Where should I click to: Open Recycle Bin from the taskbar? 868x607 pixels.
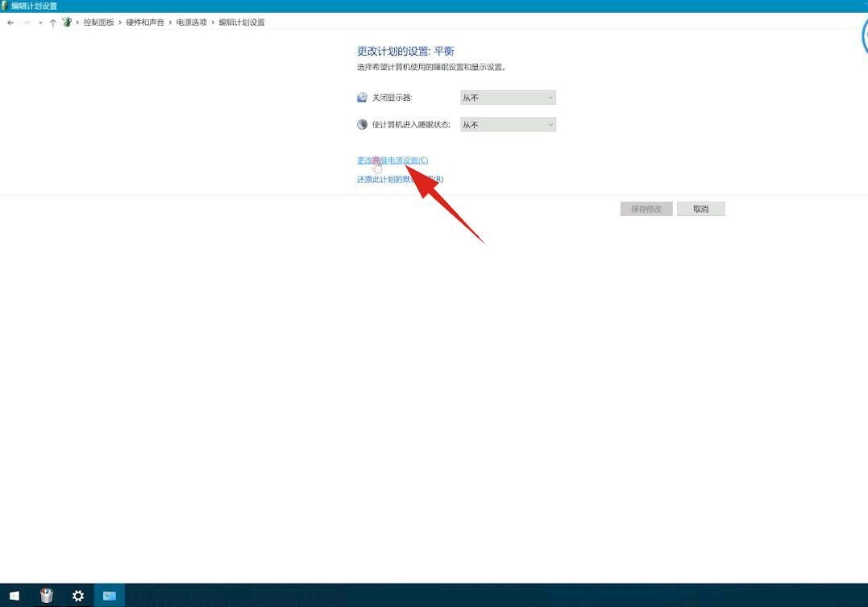click(47, 596)
